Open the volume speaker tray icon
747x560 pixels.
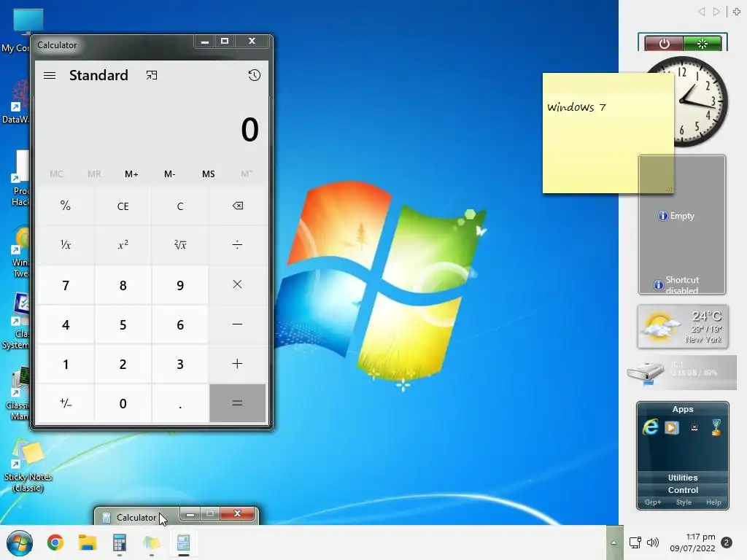(x=653, y=542)
